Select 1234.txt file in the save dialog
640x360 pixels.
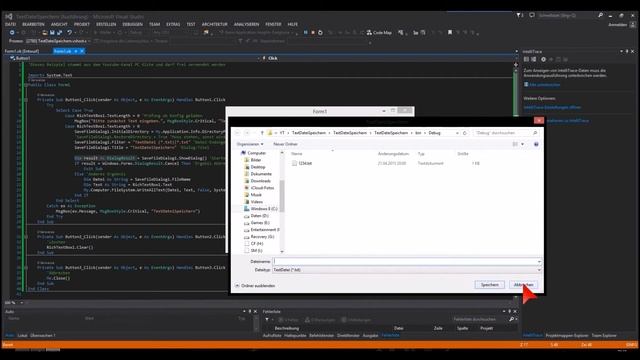coord(302,163)
